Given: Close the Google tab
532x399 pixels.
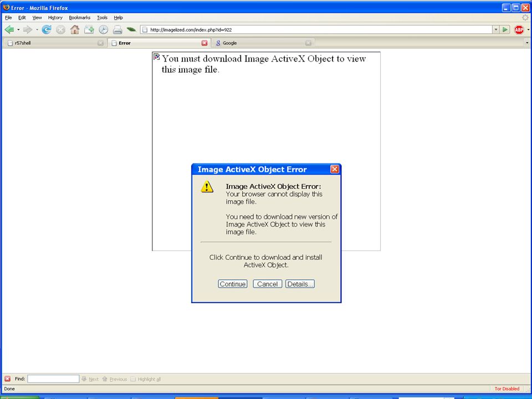Looking at the screenshot, I should click(x=308, y=43).
